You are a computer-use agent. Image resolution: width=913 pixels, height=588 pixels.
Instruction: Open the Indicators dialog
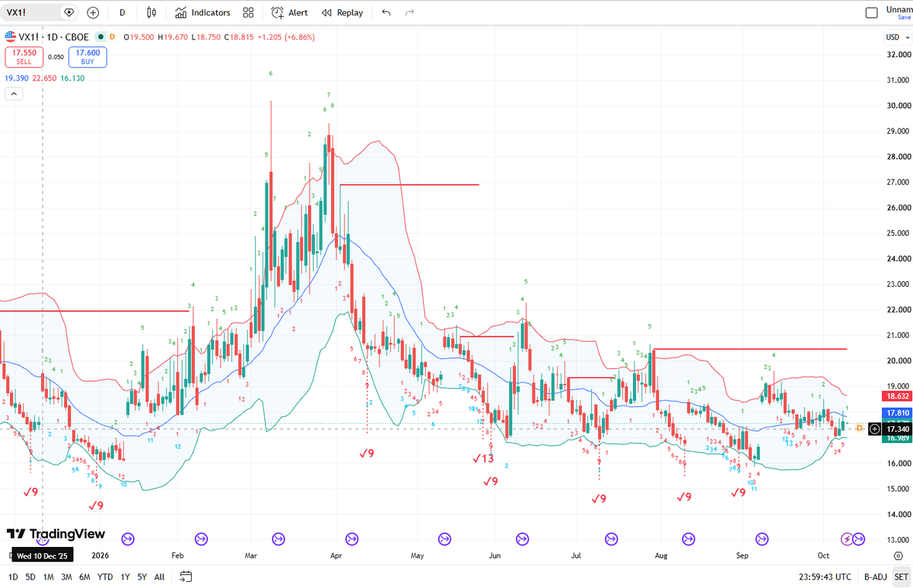coord(202,12)
